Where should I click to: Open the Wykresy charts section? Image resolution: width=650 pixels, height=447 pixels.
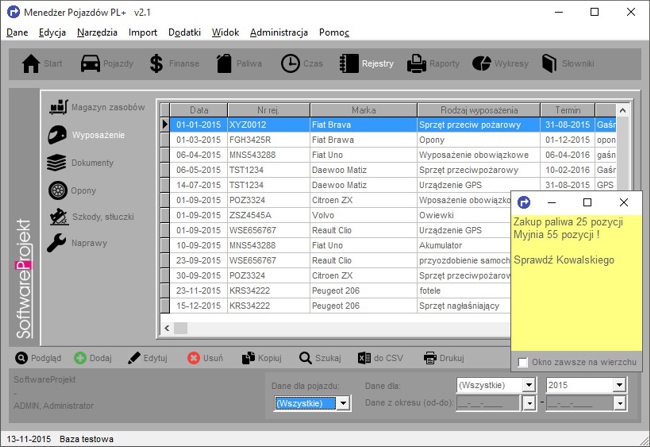[x=500, y=64]
